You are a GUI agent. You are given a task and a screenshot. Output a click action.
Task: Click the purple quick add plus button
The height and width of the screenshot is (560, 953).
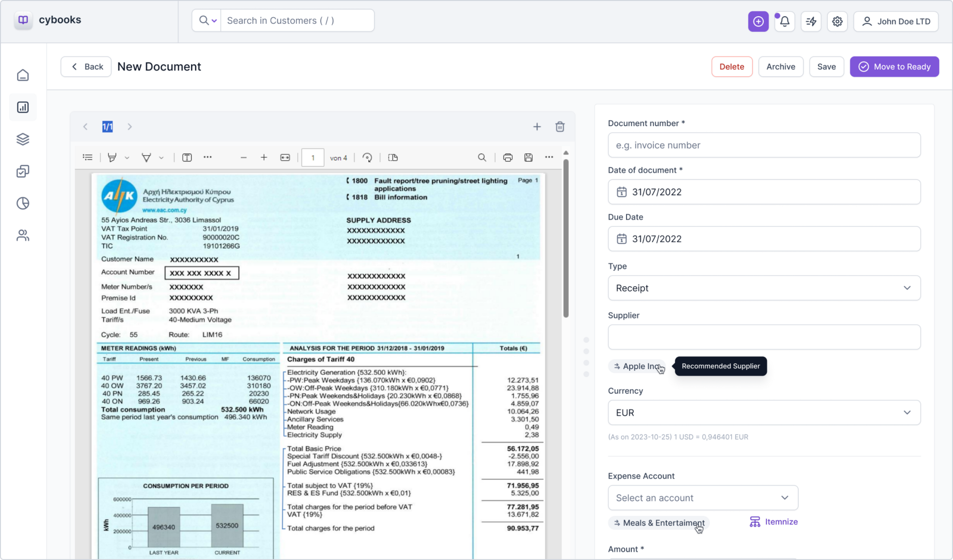(x=758, y=21)
